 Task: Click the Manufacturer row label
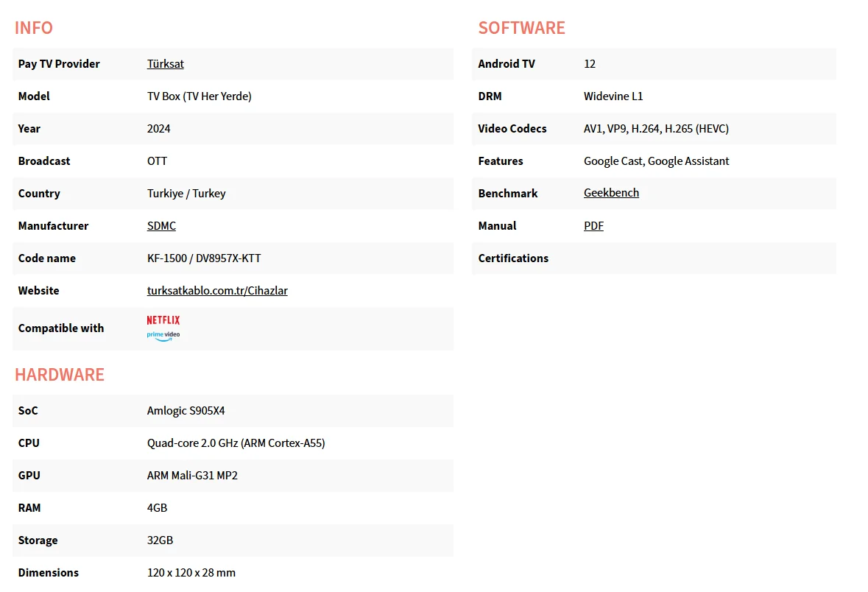pyautogui.click(x=53, y=226)
